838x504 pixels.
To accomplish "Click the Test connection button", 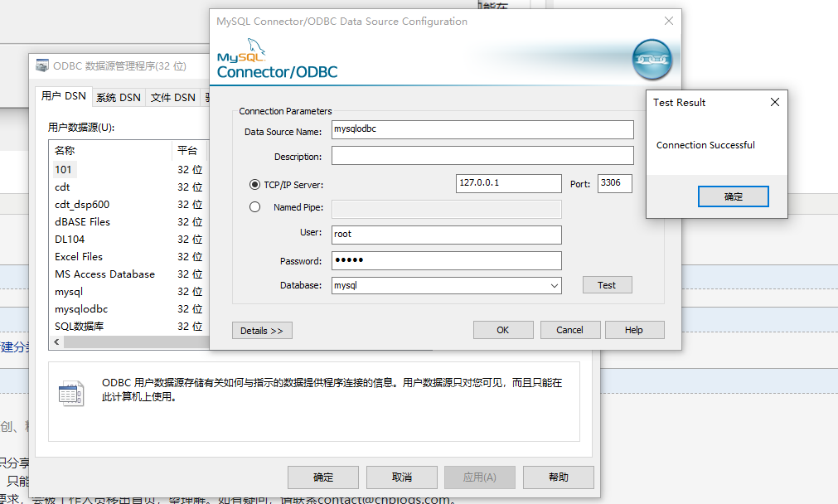I will click(607, 285).
